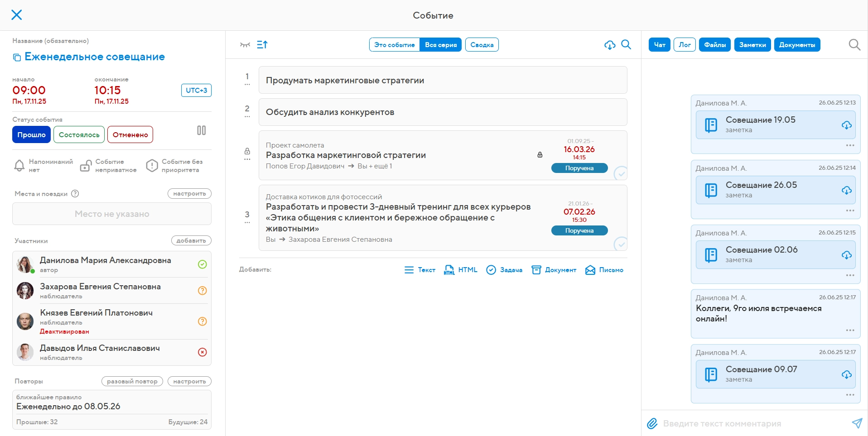Download the Совещание 19.05 note
The width and height of the screenshot is (868, 436).
tap(847, 125)
